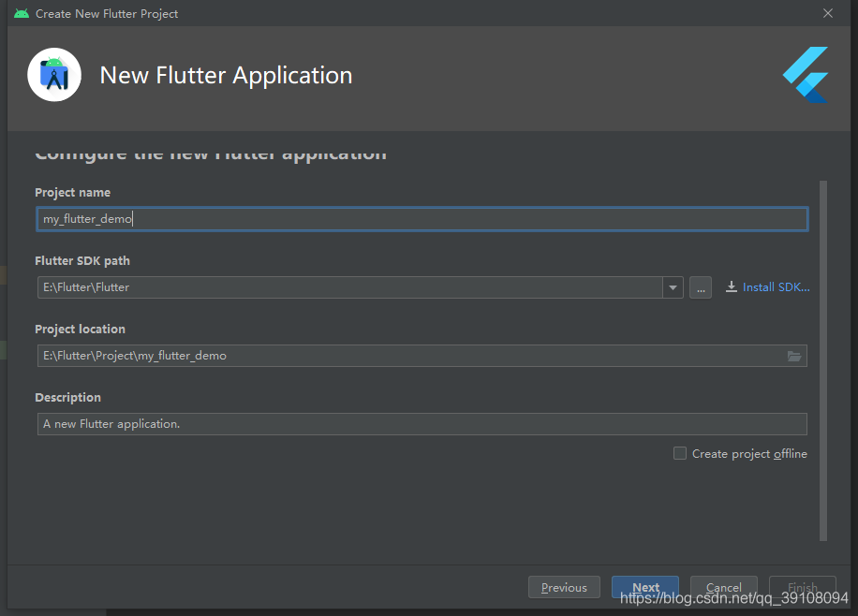Click the vertical scrollbar of the form

pos(823,360)
